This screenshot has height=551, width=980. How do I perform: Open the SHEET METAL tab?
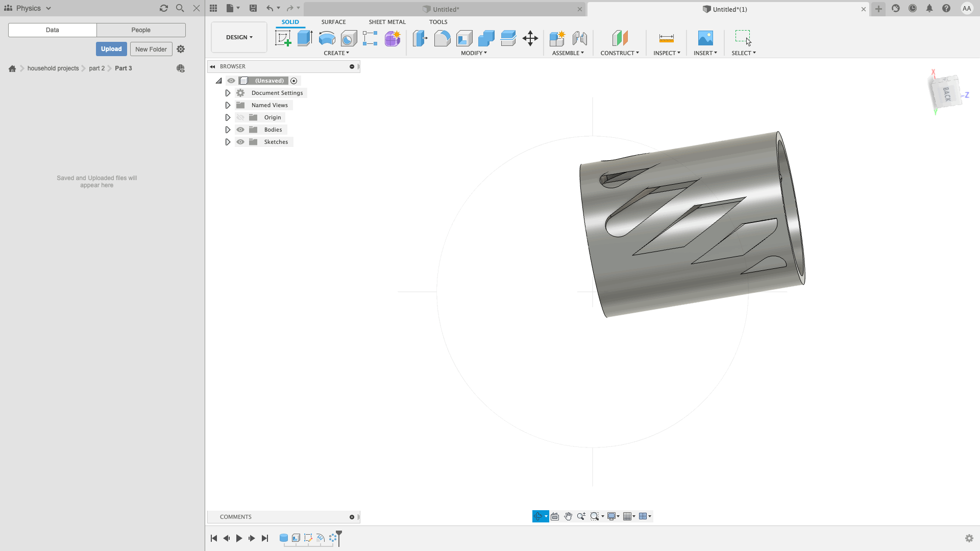(387, 22)
